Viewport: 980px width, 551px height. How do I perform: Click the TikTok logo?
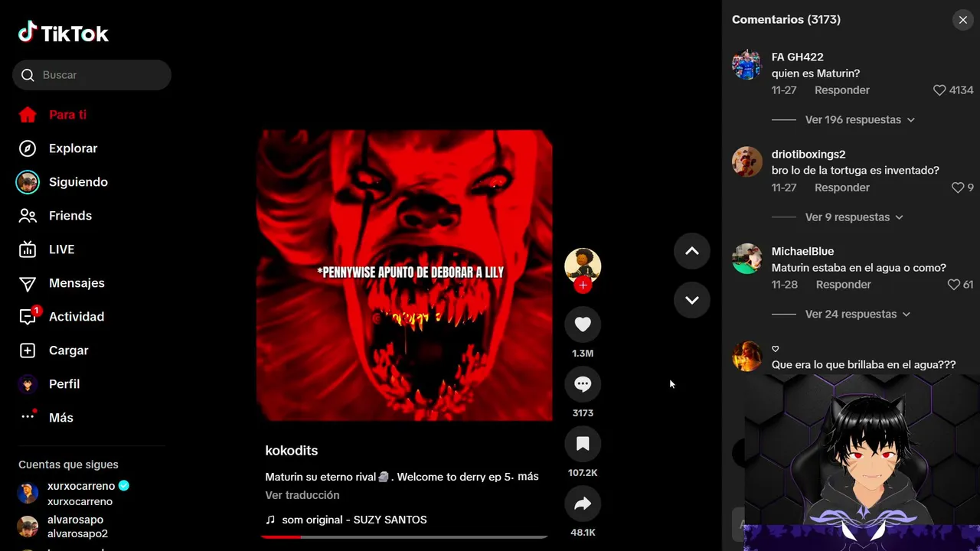tap(64, 32)
